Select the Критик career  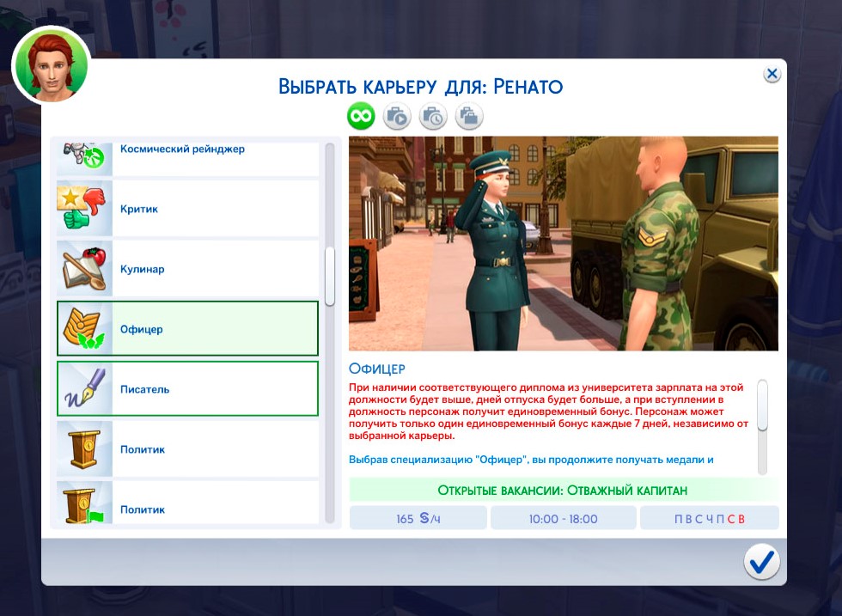point(187,209)
